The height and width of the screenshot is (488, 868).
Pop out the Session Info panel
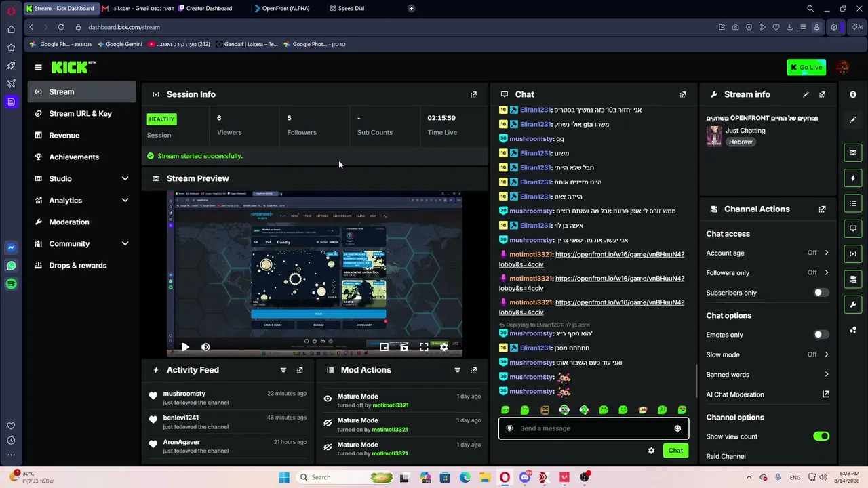coord(473,94)
